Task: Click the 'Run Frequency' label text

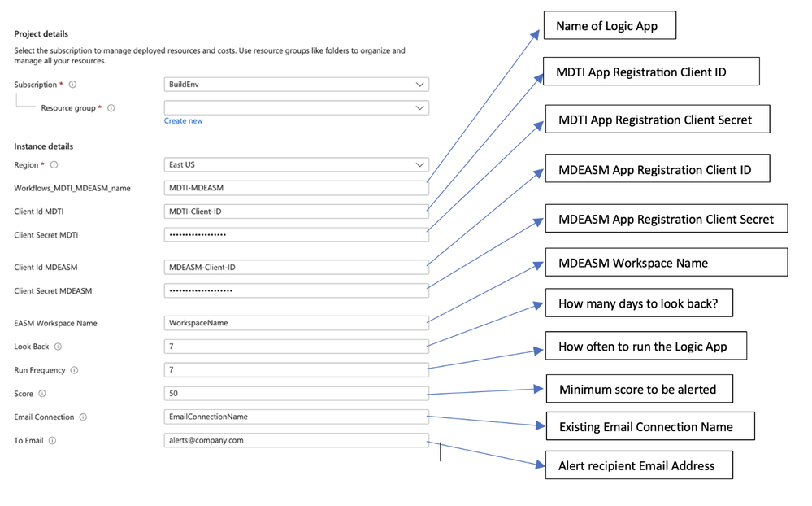Action: tap(40, 370)
